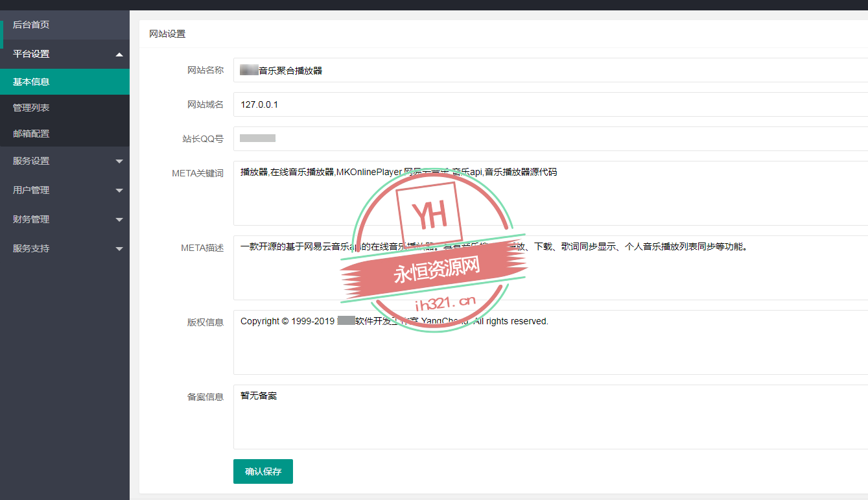The image size is (868, 500).
Task: Click the 网站域名 field showing 127.0.0.1
Action: (x=551, y=104)
